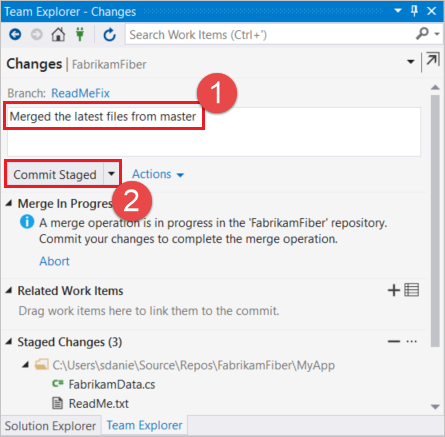Click the magnifier search icon
Screen dimensions: 445x437
tap(422, 33)
